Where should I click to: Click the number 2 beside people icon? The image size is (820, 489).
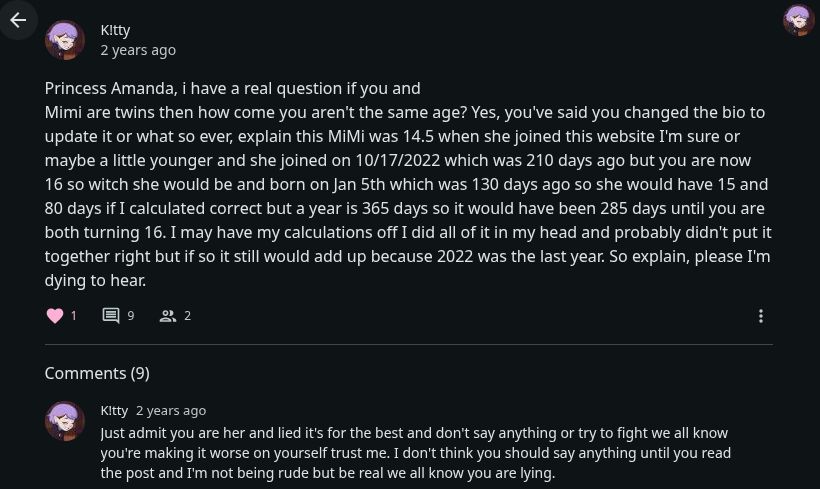coord(187,316)
